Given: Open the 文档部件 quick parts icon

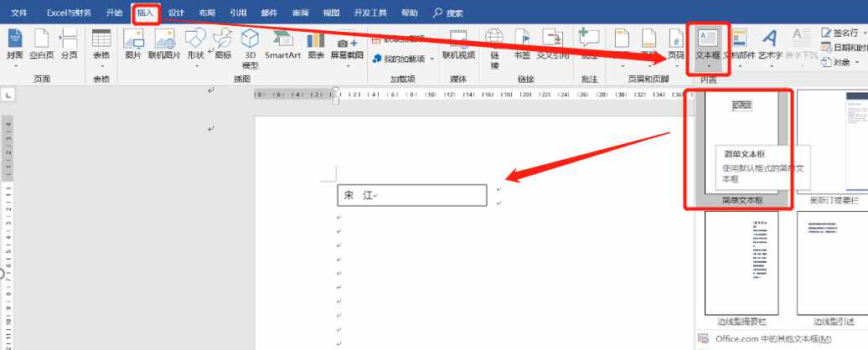Looking at the screenshot, I should point(739,39).
